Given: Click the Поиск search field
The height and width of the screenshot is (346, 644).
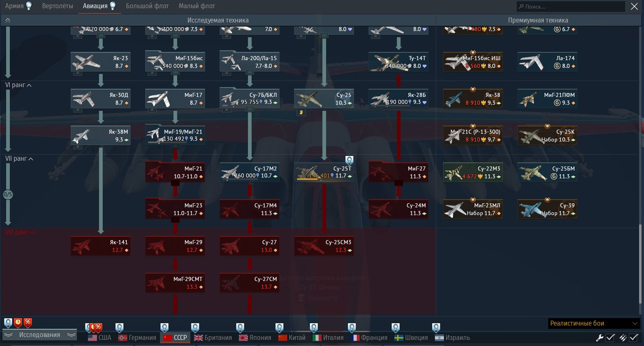Looking at the screenshot, I should click(571, 7).
